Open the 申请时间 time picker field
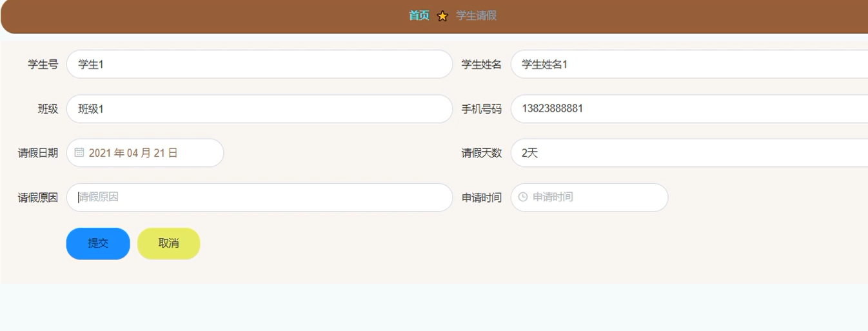The image size is (868, 331). [589, 197]
